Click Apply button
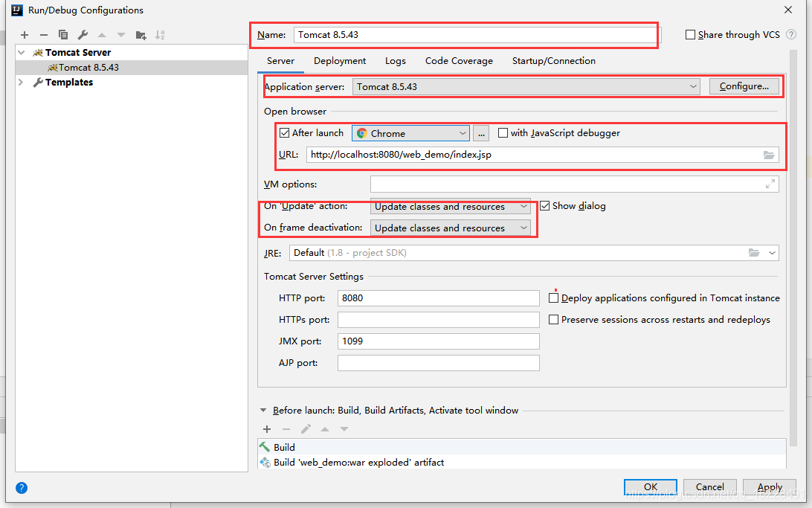The width and height of the screenshot is (812, 508). coord(770,486)
